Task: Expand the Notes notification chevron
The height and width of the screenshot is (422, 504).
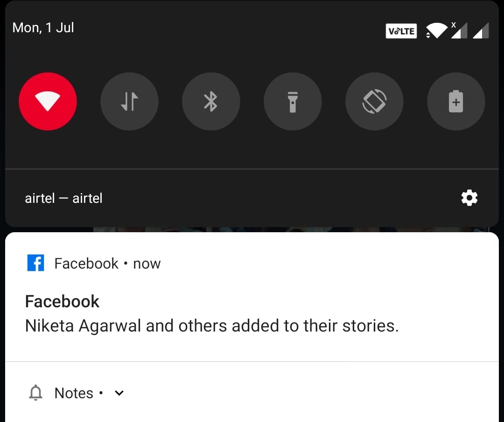Action: [x=119, y=393]
